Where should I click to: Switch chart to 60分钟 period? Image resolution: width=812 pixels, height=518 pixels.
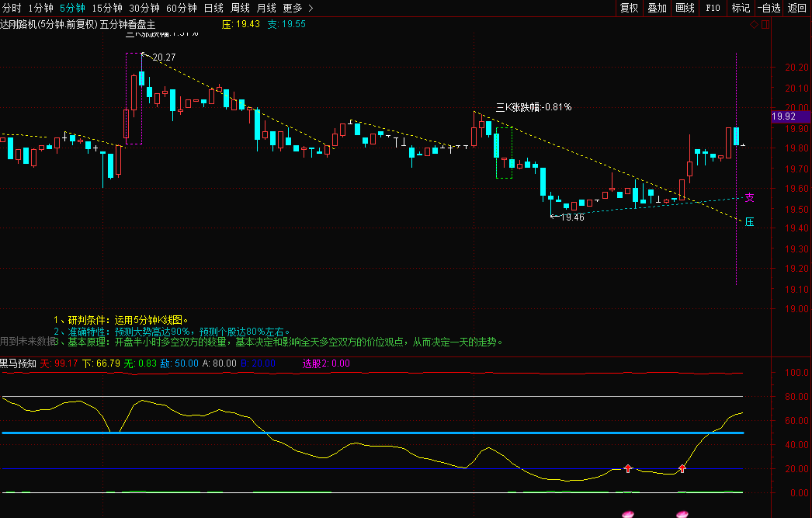182,8
